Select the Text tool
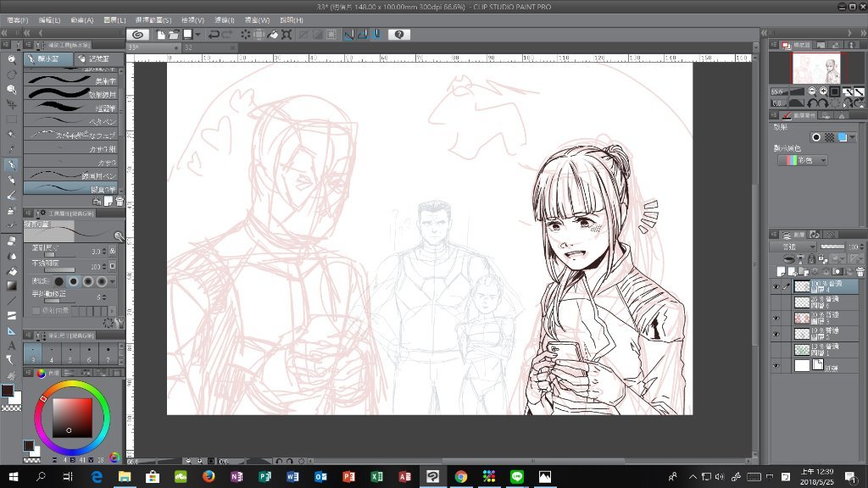 pyautogui.click(x=11, y=346)
